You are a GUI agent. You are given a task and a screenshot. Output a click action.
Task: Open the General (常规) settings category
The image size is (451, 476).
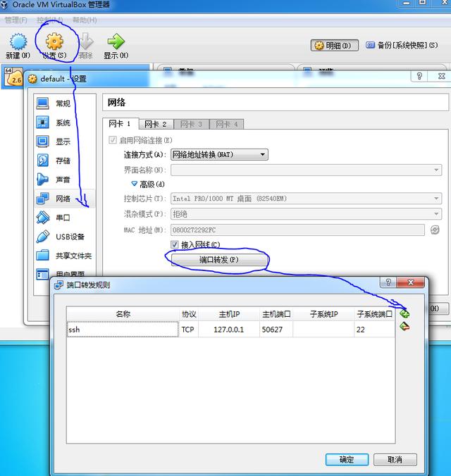pos(63,104)
